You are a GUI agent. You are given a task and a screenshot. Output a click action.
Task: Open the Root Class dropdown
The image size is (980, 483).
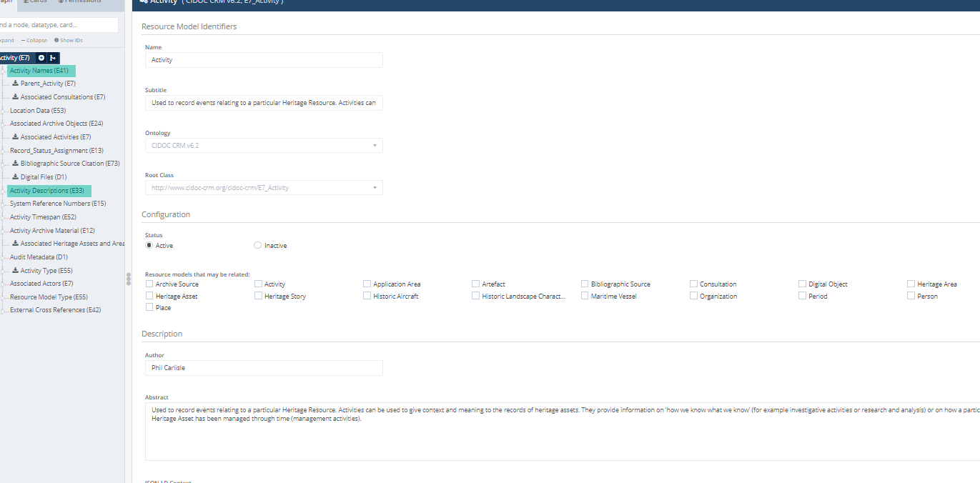coord(263,187)
